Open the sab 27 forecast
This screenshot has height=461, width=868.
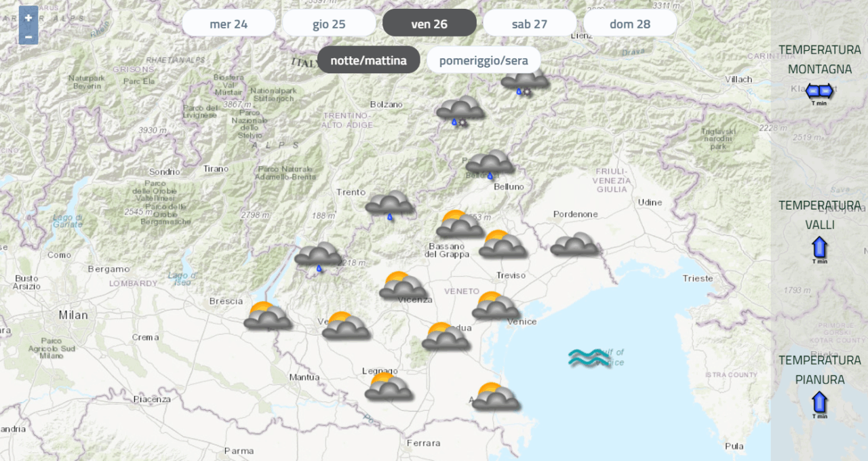[530, 24]
